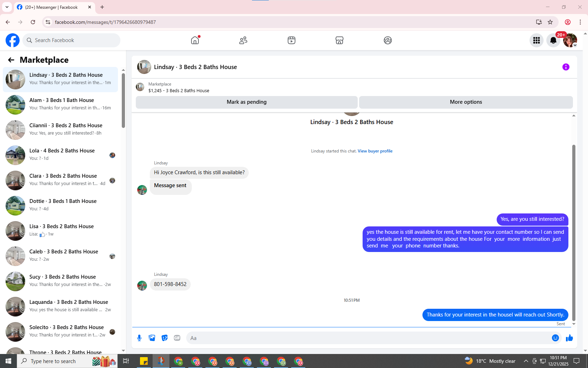
Task: Open the Marketplace storefront icon
Action: (x=339, y=40)
